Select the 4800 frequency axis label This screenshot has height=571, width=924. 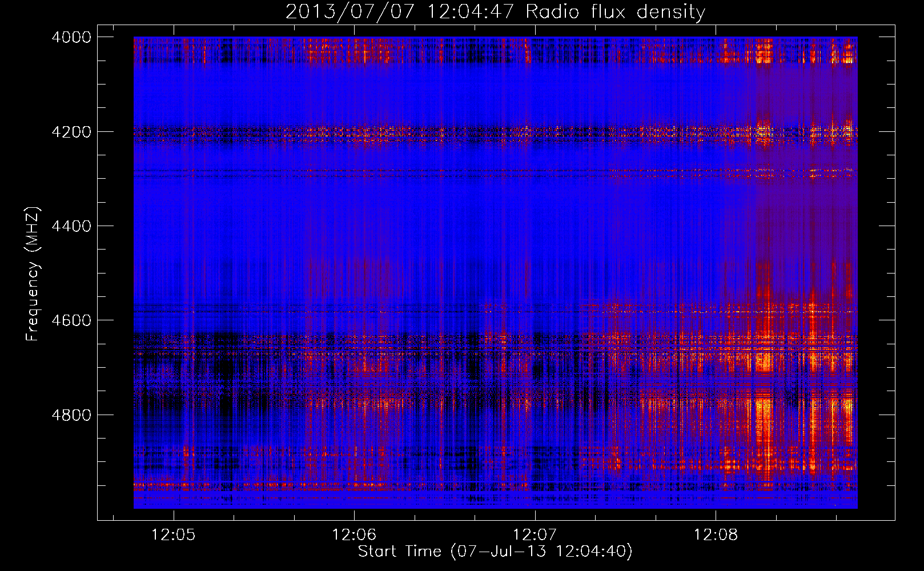[71, 415]
